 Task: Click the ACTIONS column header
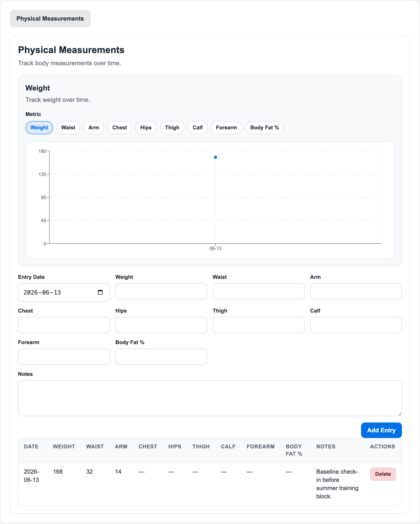pos(382,446)
